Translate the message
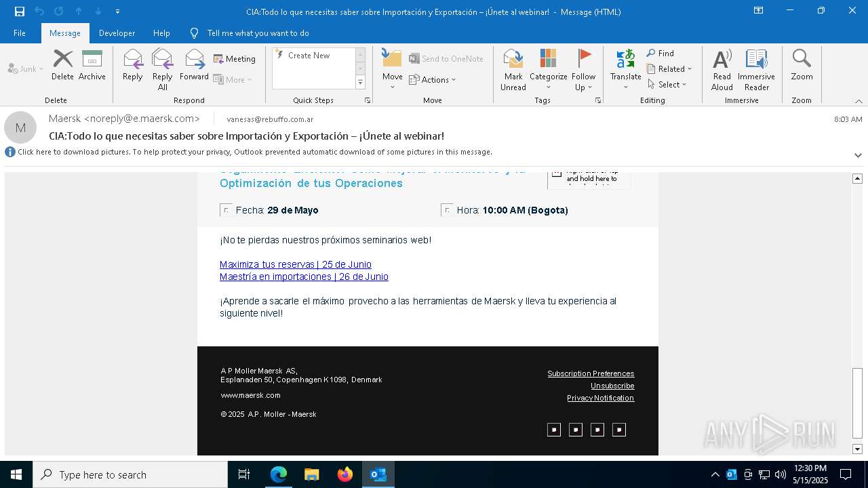868x488 pixels. pyautogui.click(x=625, y=69)
